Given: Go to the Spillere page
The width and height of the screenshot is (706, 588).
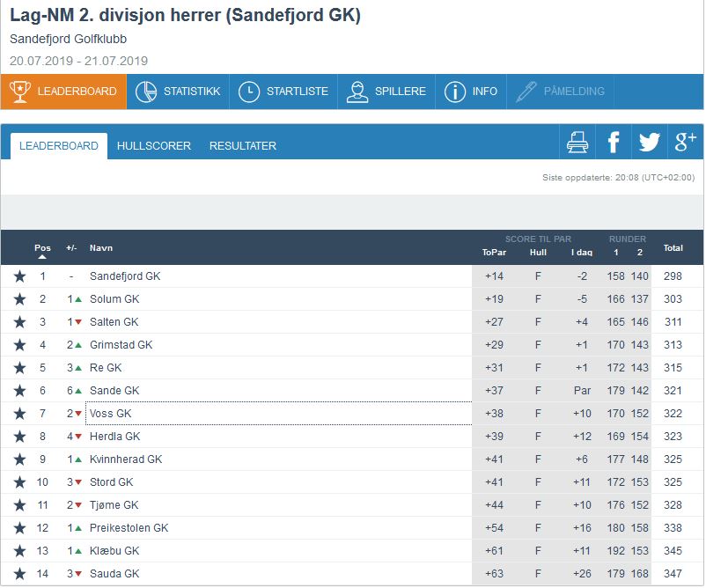Looking at the screenshot, I should (386, 92).
